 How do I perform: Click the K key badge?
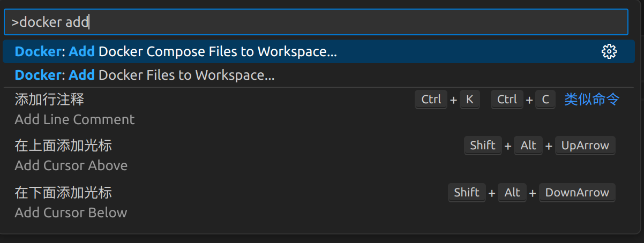[469, 100]
